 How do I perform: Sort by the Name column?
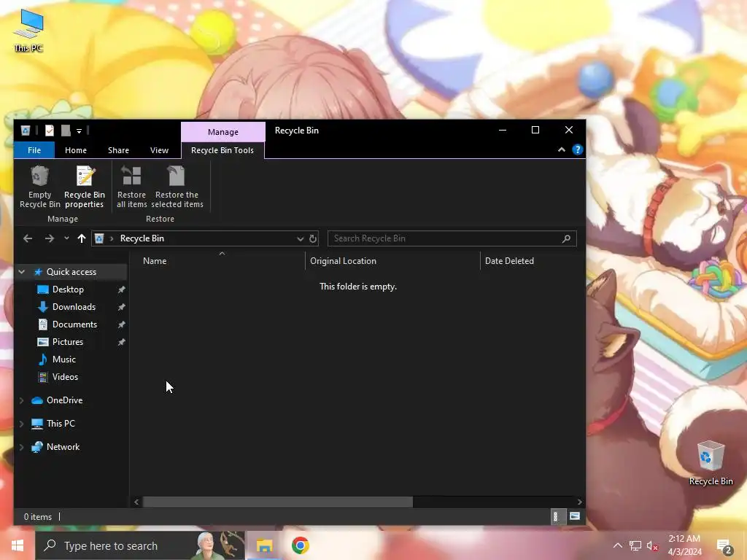(x=155, y=261)
